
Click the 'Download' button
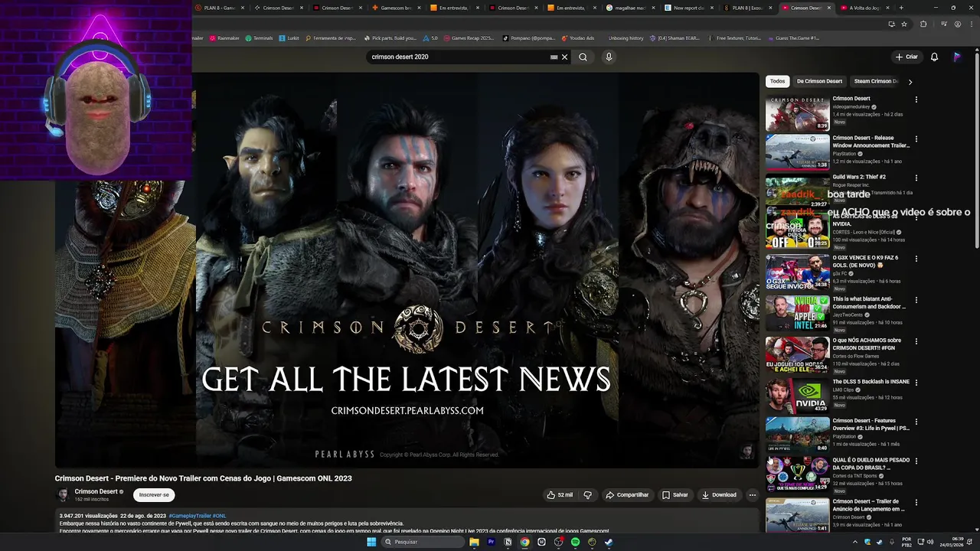719,495
